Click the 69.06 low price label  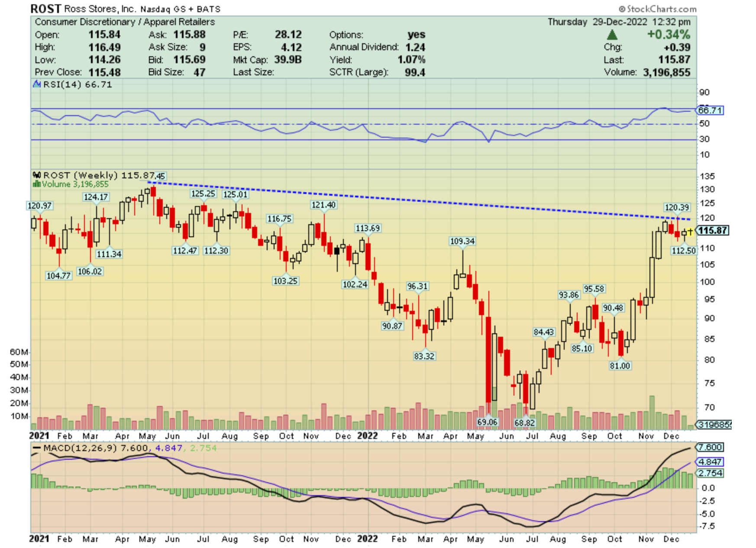coord(487,422)
